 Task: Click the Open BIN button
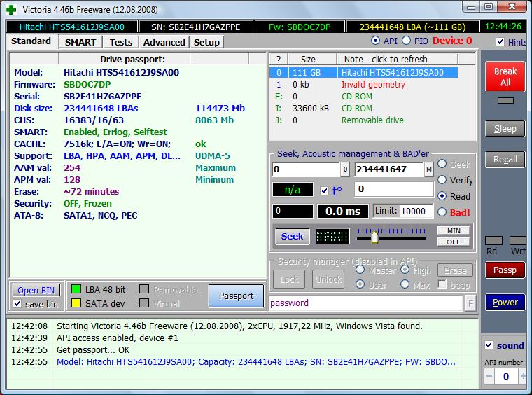(36, 290)
